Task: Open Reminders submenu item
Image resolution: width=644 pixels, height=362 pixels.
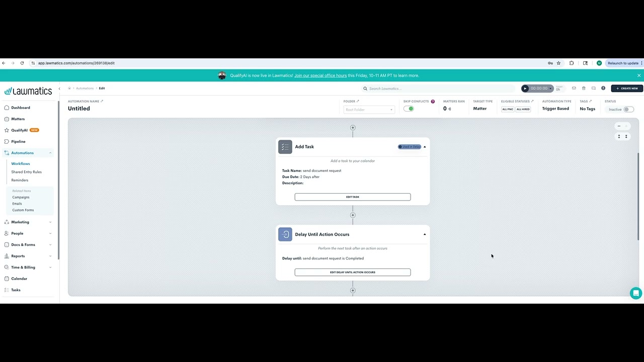Action: tap(20, 180)
